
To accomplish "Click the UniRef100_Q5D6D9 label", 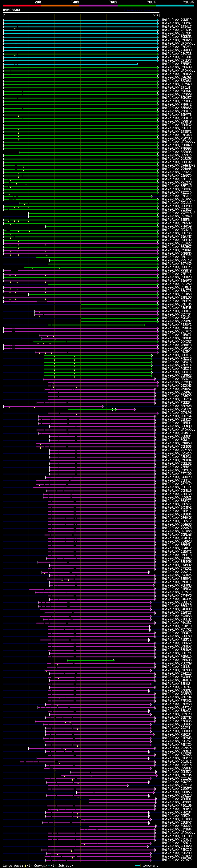I will coord(177,67).
